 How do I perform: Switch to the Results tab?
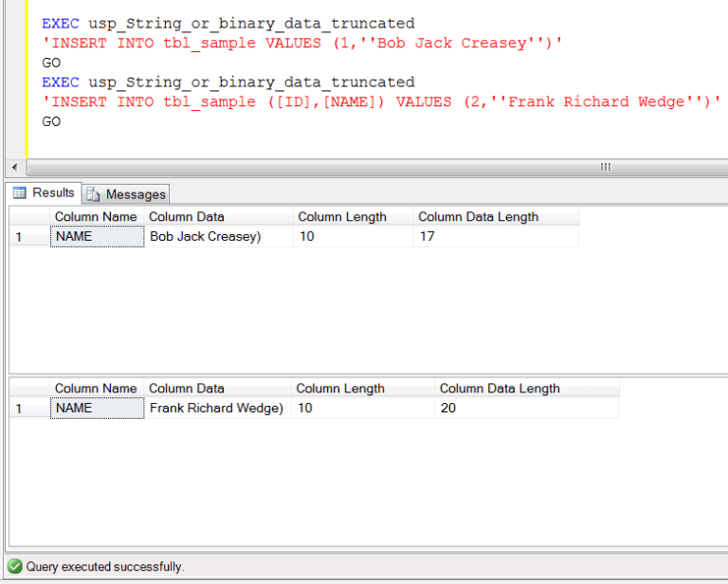coord(44,192)
